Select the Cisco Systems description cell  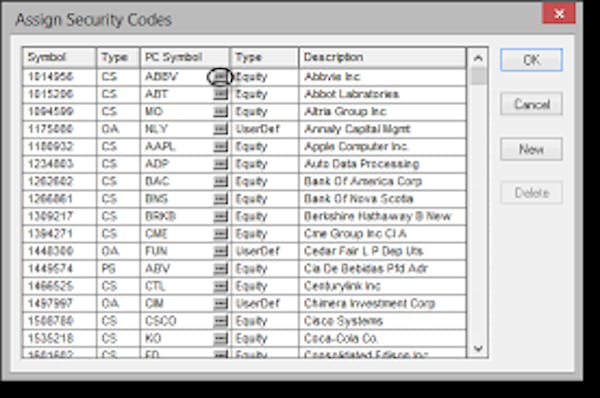coord(383,321)
